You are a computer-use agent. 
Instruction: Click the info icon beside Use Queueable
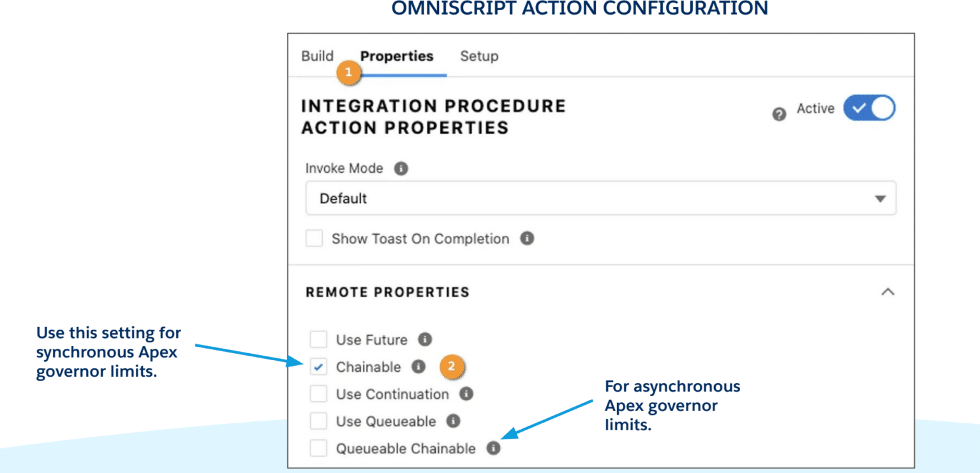pyautogui.click(x=452, y=421)
